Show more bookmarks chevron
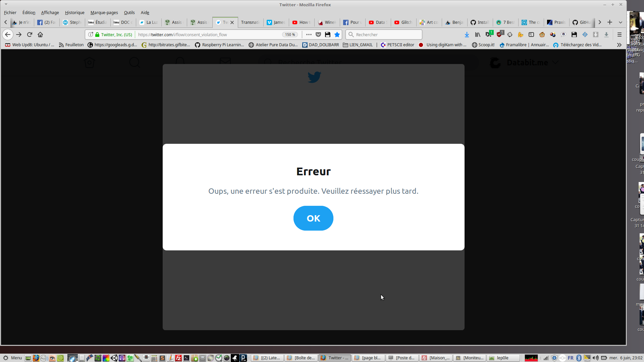The width and height of the screenshot is (644, 362). [619, 45]
